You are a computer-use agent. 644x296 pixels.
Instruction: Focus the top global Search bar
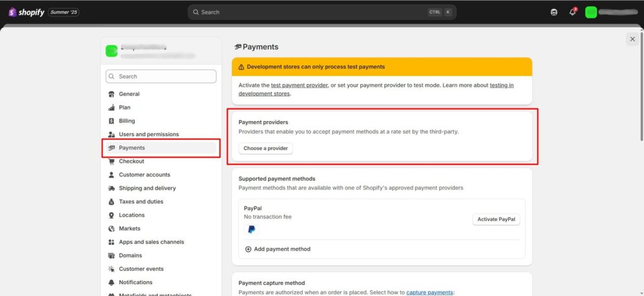click(314, 12)
